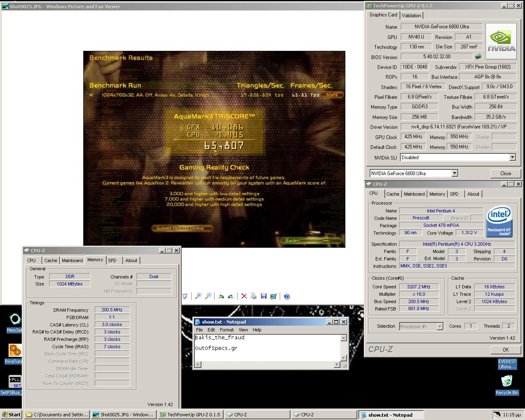
Task: Open About tab in left CPU-Z window
Action: pos(131,260)
